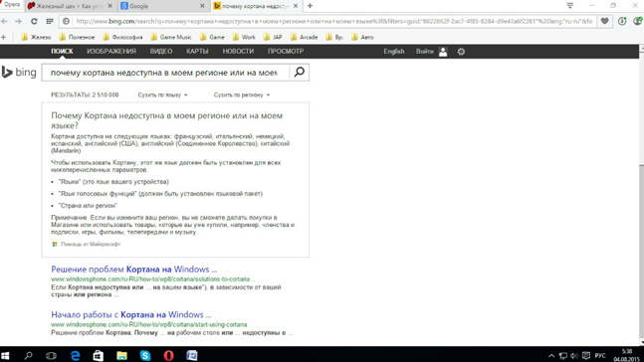Switch РУС keyboard language indicator

coord(600,356)
